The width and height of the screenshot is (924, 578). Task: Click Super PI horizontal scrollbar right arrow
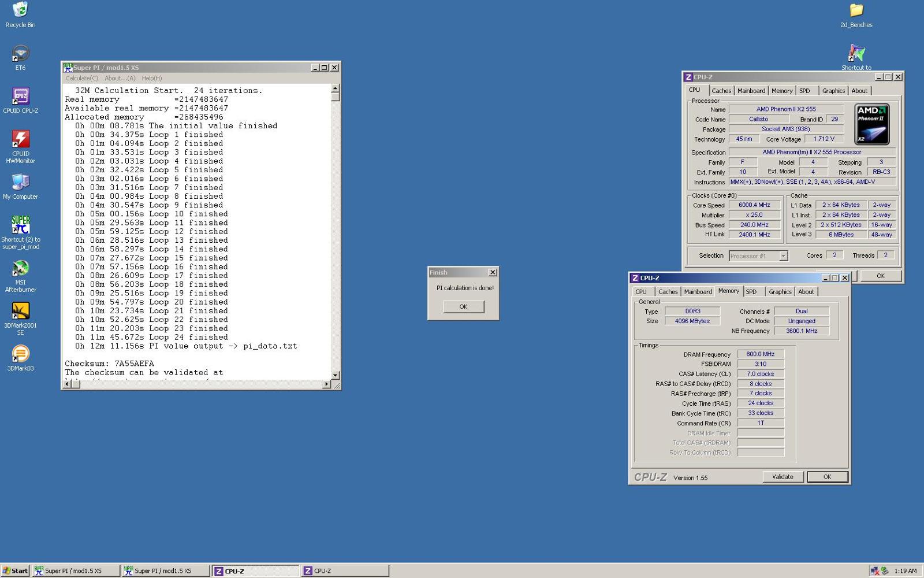pos(326,384)
